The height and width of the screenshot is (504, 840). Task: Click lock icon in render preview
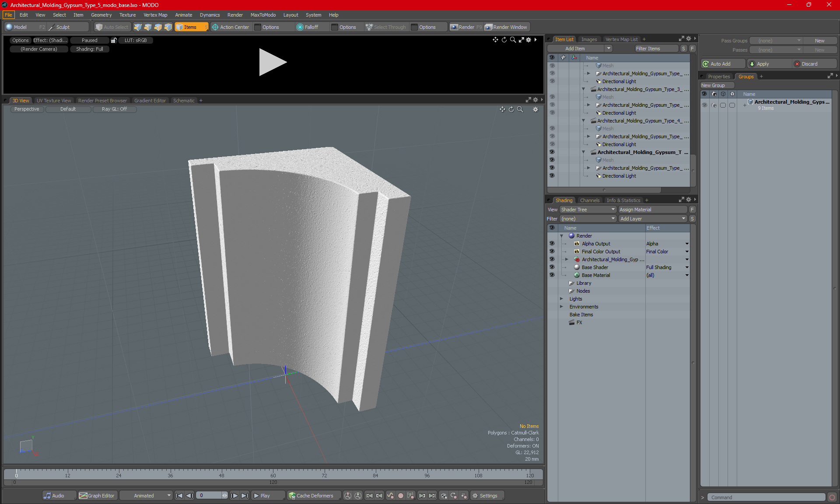point(114,40)
